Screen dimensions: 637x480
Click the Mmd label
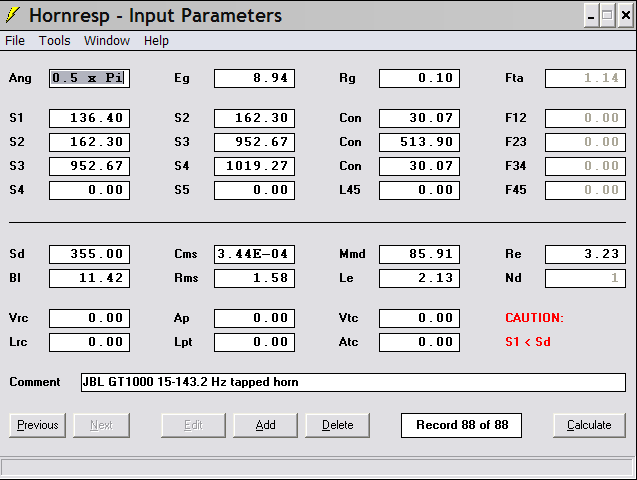(352, 254)
